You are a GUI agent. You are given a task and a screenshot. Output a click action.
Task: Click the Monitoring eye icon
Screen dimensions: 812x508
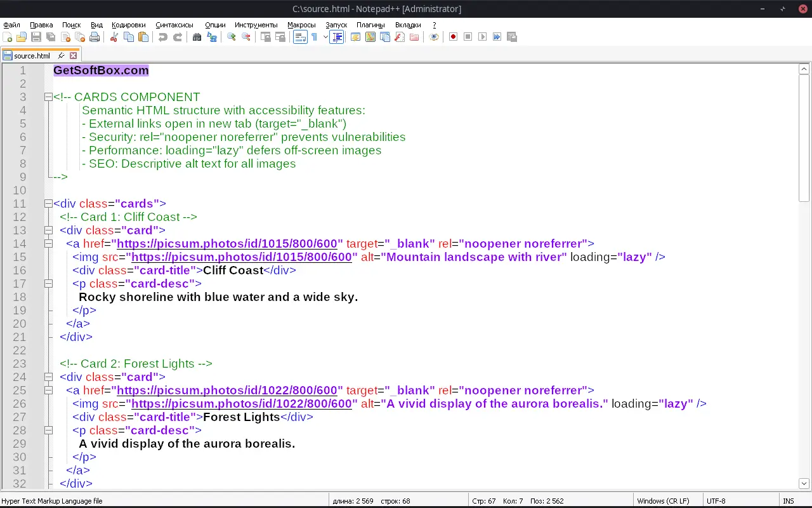[434, 37]
